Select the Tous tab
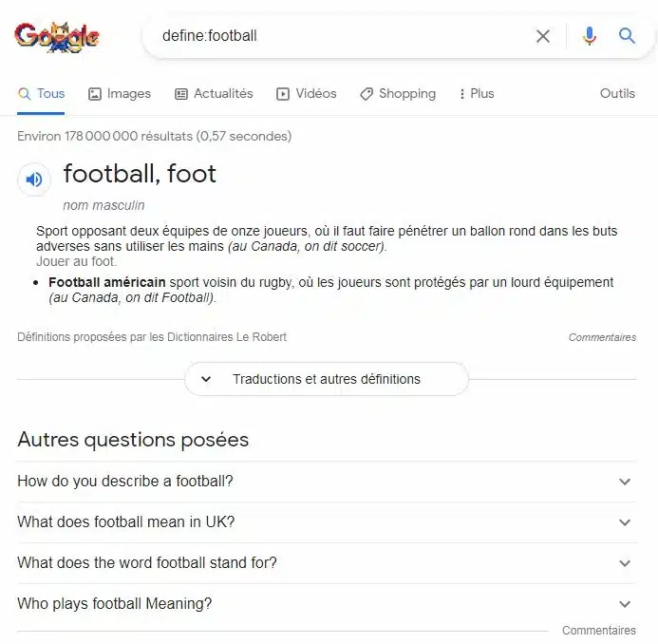The height and width of the screenshot is (644, 658). (x=41, y=94)
